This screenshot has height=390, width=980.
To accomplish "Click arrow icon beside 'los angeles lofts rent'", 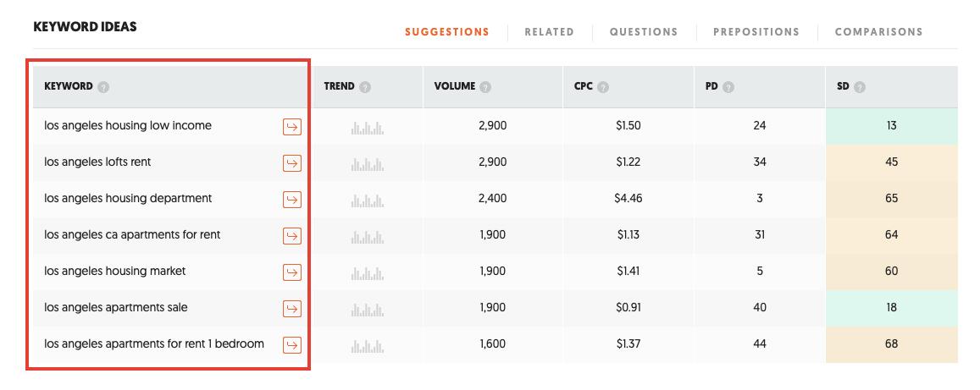I will coord(292,163).
